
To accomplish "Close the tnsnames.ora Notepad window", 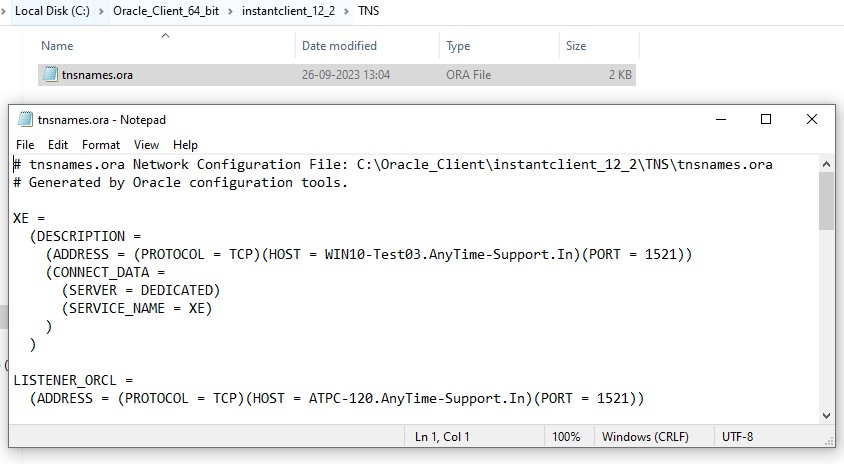I will (x=812, y=119).
